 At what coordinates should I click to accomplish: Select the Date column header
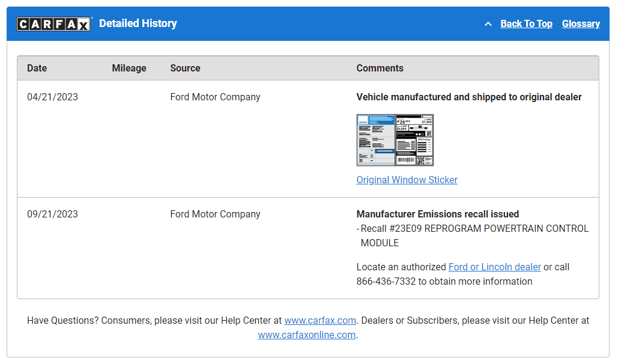tap(37, 68)
